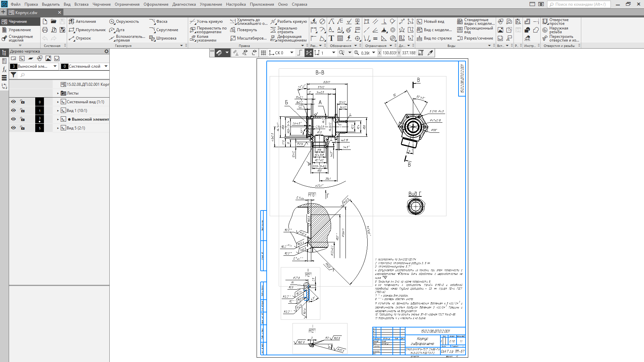Expand the Листы tree node

(x=58, y=94)
